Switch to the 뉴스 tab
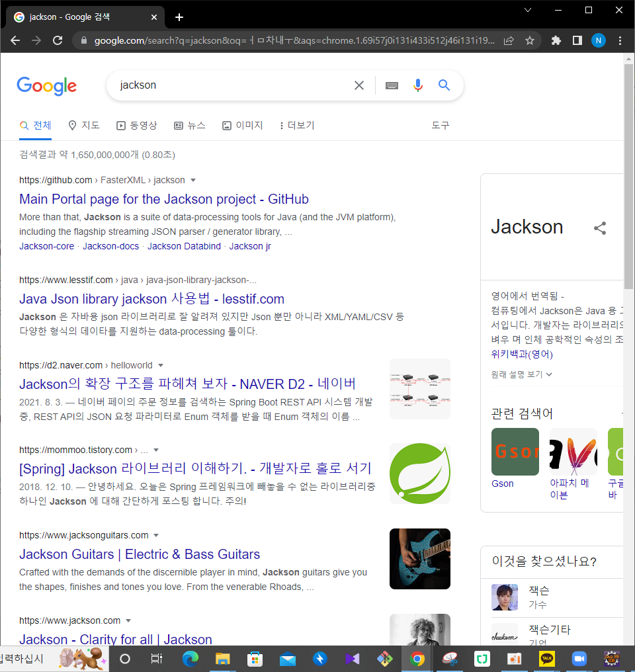This screenshot has height=672, width=635. click(190, 126)
